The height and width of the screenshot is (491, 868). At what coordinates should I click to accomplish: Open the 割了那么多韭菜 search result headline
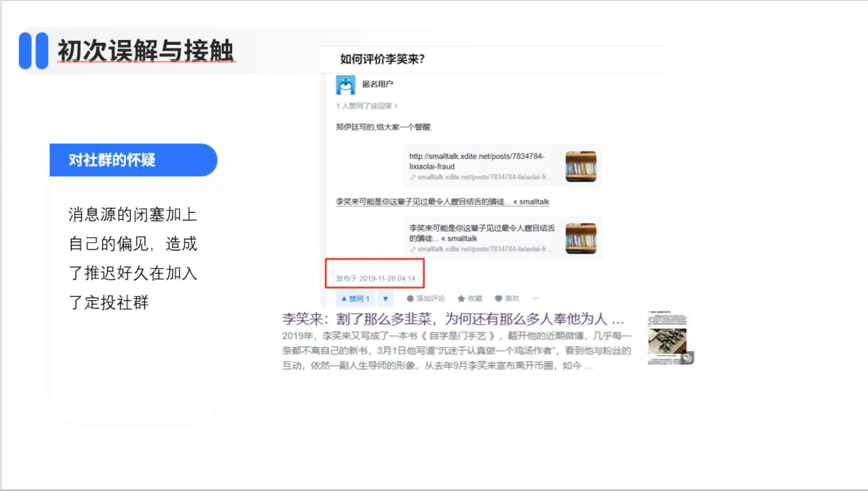pyautogui.click(x=452, y=319)
